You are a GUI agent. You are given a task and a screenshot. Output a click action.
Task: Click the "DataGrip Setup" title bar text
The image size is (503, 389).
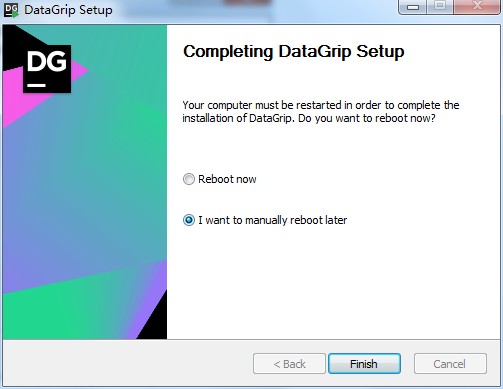(x=68, y=10)
